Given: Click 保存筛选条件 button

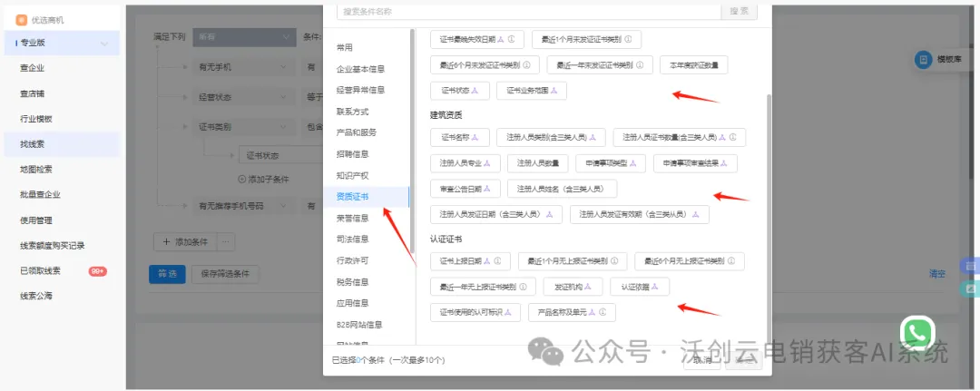Looking at the screenshot, I should click(x=225, y=274).
